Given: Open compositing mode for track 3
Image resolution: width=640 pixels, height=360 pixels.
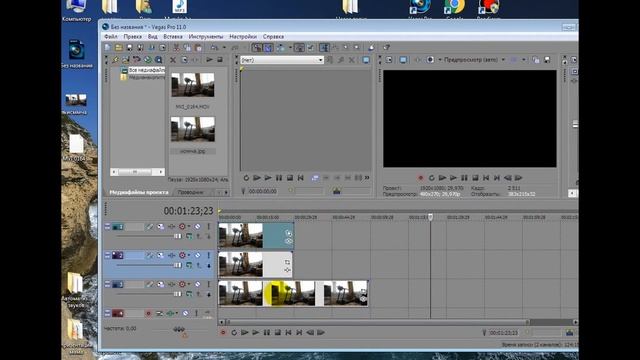Looking at the screenshot, I should coord(189,293).
